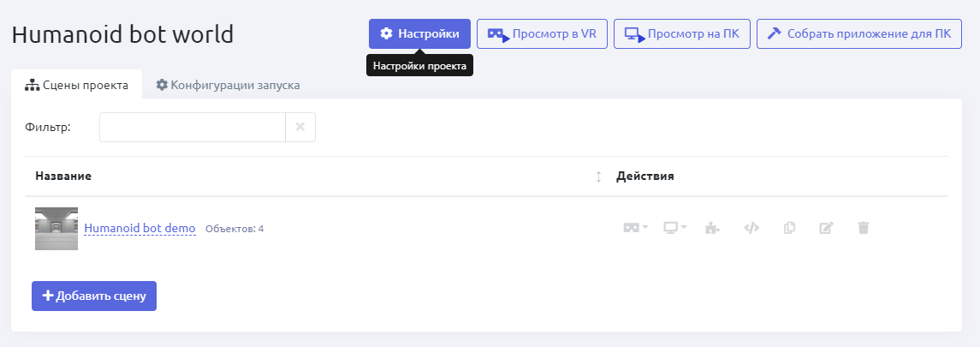Click the Humanoid bot demo scene thumbnail
980x347 pixels.
click(56, 228)
